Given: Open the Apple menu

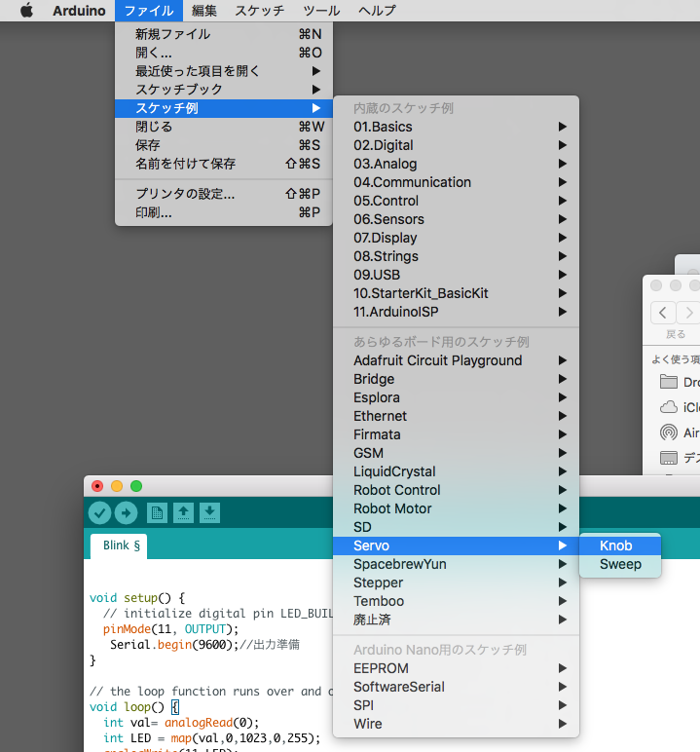Looking at the screenshot, I should tap(27, 10).
